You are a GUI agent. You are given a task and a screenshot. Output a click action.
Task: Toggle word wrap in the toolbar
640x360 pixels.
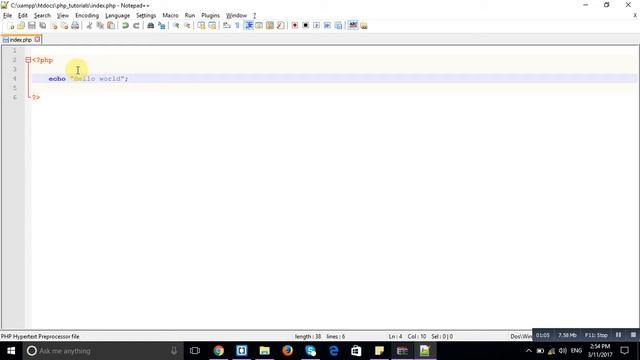click(x=227, y=26)
